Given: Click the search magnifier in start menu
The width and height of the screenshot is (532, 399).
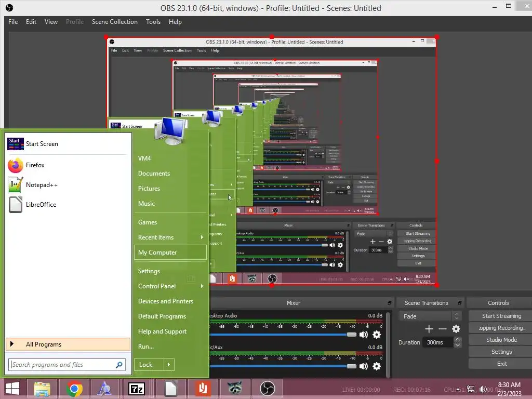Looking at the screenshot, I should (119, 365).
